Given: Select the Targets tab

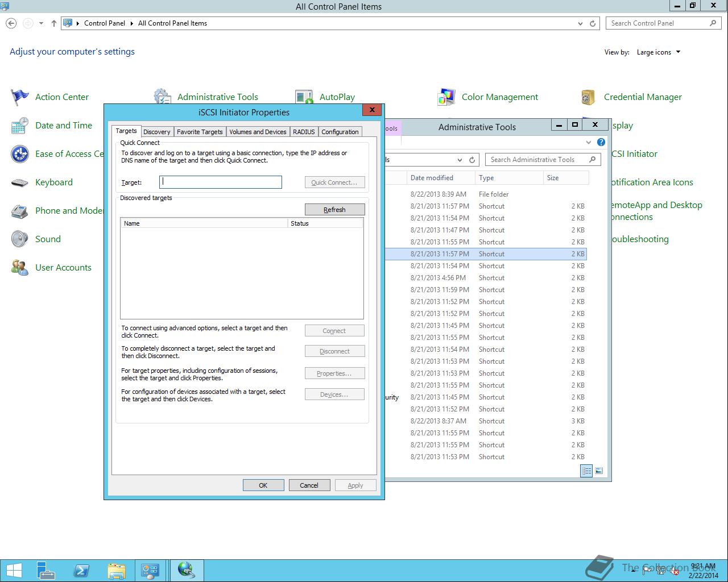Looking at the screenshot, I should click(126, 131).
